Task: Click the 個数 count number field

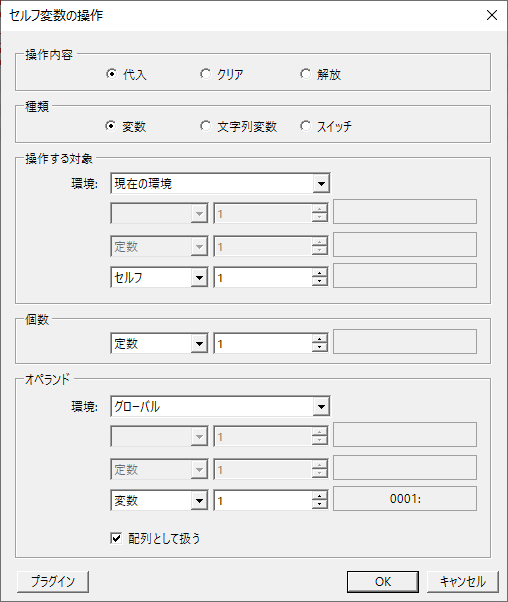Action: 263,344
